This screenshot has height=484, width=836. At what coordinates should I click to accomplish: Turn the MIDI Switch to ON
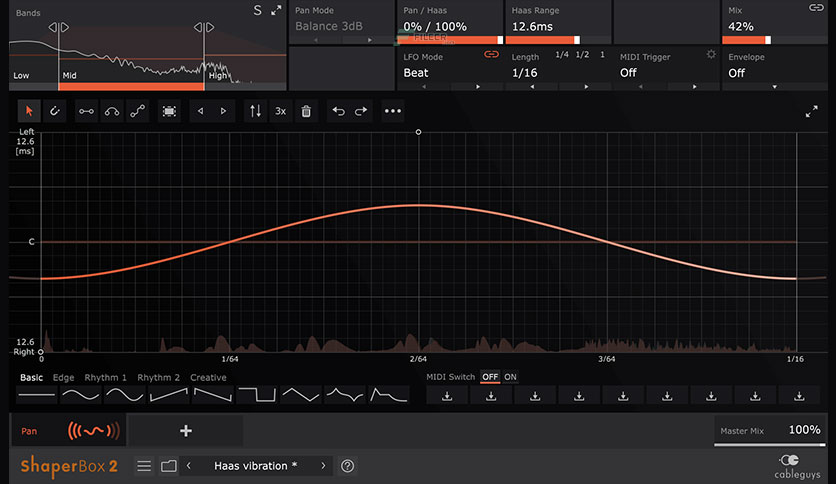(x=510, y=377)
